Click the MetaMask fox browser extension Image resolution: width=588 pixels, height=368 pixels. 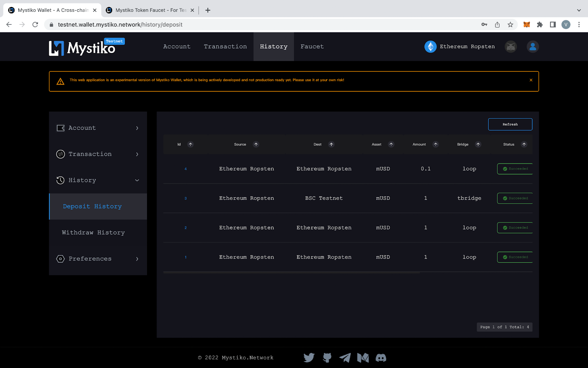(x=527, y=25)
